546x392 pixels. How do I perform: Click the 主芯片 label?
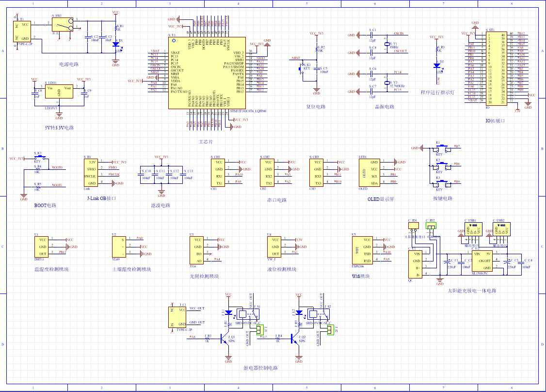206,142
